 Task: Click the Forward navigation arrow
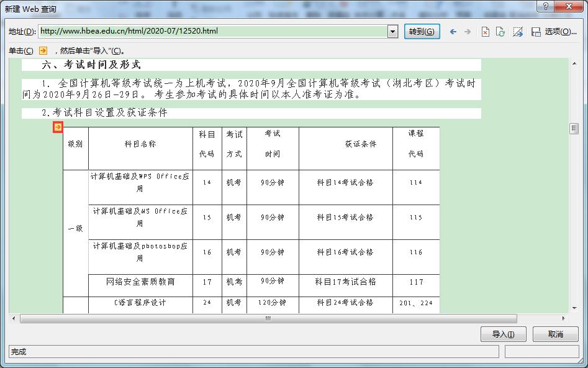click(x=468, y=31)
